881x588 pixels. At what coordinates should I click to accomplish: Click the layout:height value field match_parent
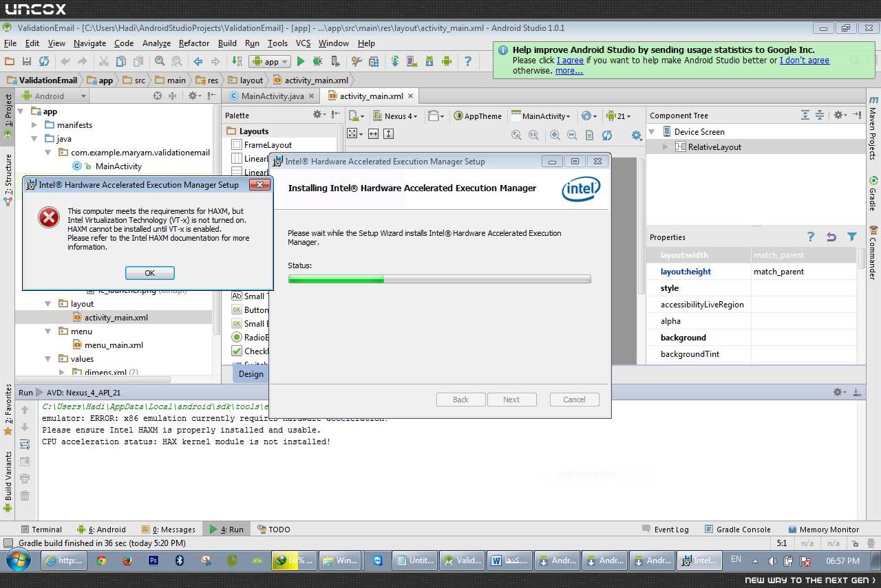point(803,272)
